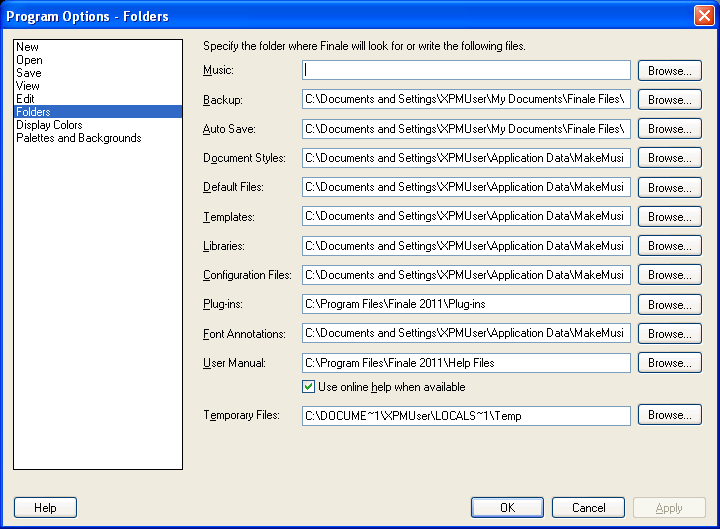Toggle Use online help when available checkbox

pos(309,387)
